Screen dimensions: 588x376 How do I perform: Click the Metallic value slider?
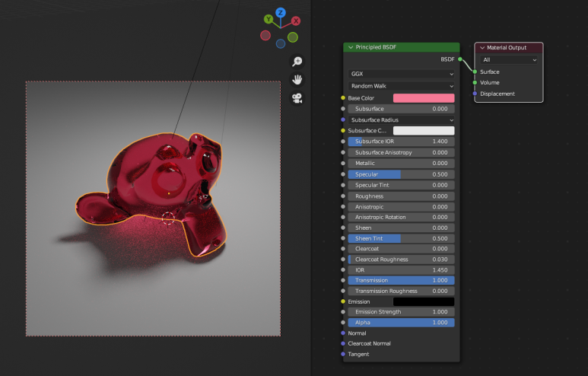401,163
